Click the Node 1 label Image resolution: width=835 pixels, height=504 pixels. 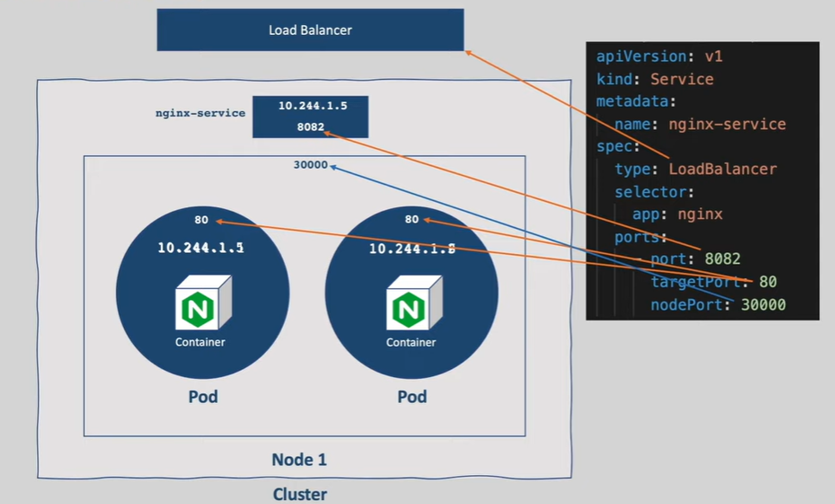coord(299,460)
